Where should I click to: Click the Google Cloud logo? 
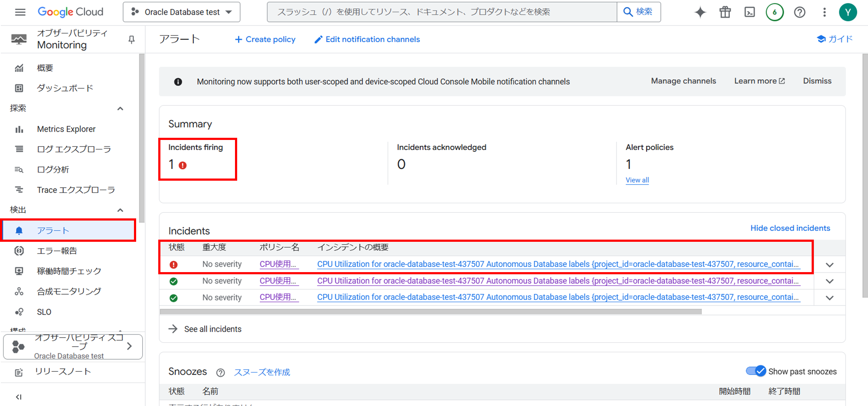click(71, 12)
